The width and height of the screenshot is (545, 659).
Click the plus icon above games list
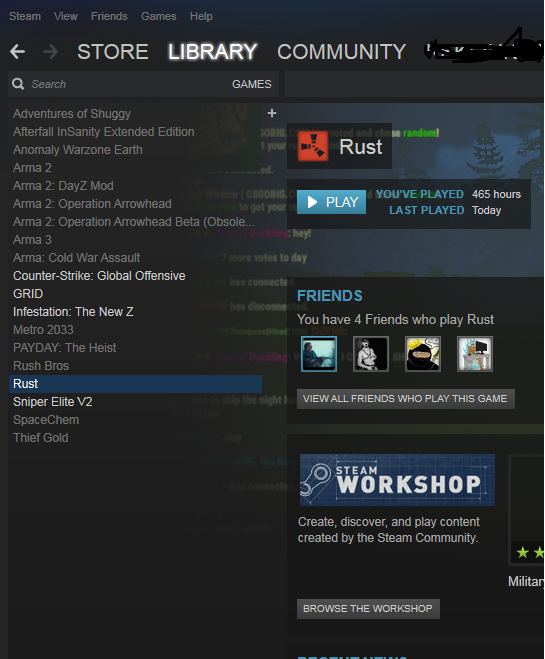coord(272,113)
